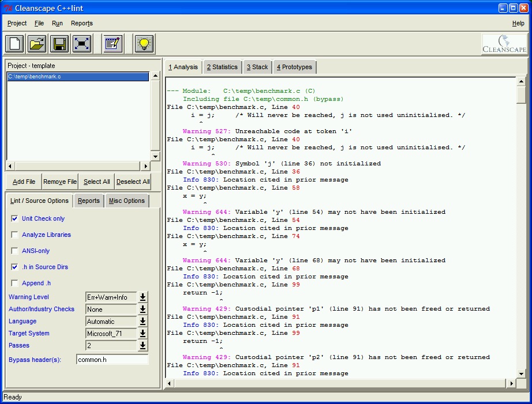Create a new project with the blank page icon

14,44
